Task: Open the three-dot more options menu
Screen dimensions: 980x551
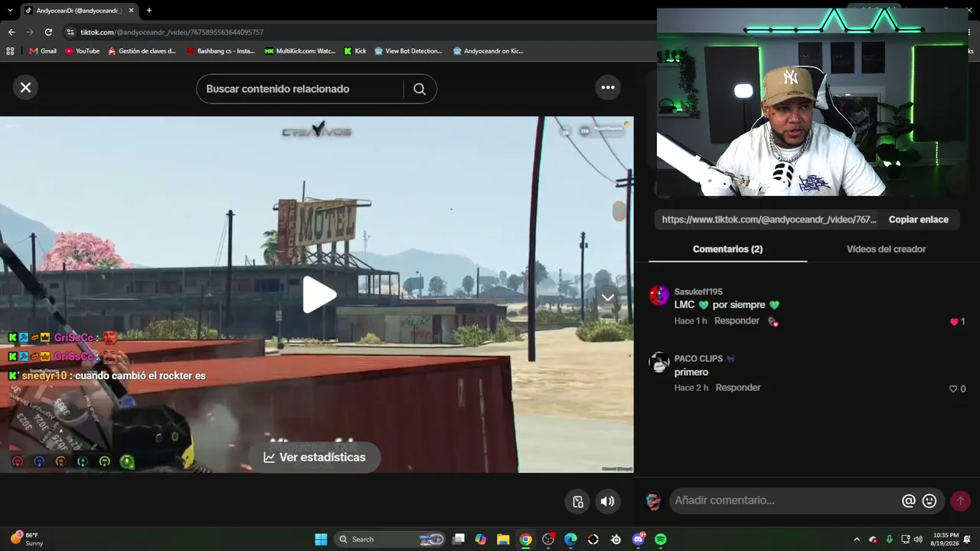Action: [x=608, y=87]
